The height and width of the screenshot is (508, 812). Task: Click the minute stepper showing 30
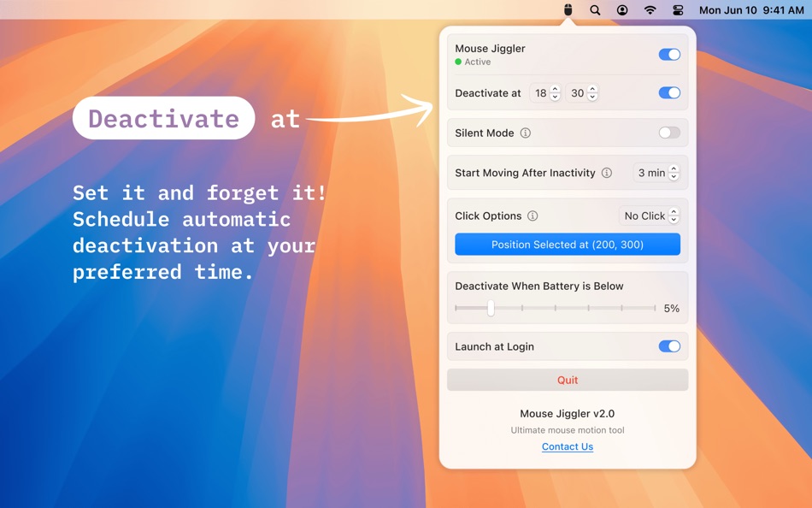(x=592, y=92)
